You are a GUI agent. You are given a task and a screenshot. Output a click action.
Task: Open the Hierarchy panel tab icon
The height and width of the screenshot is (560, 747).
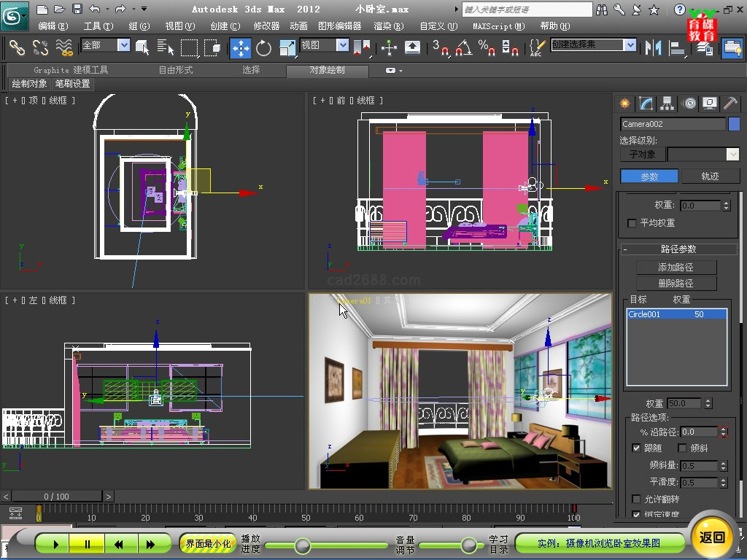point(666,104)
